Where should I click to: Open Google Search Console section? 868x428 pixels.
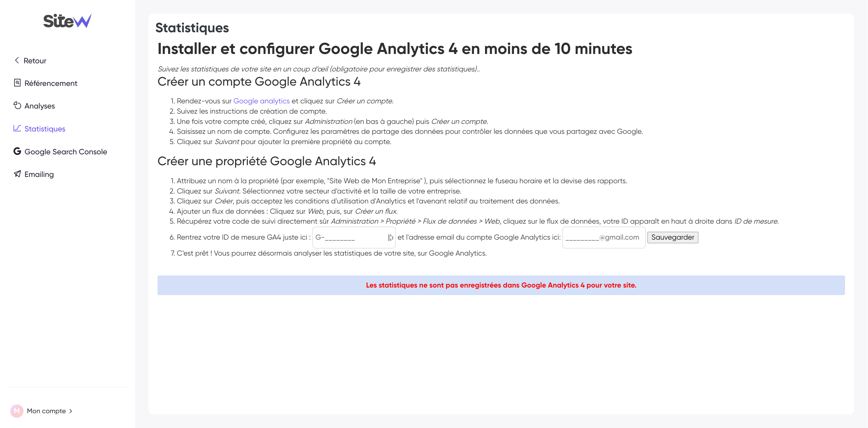(x=66, y=152)
